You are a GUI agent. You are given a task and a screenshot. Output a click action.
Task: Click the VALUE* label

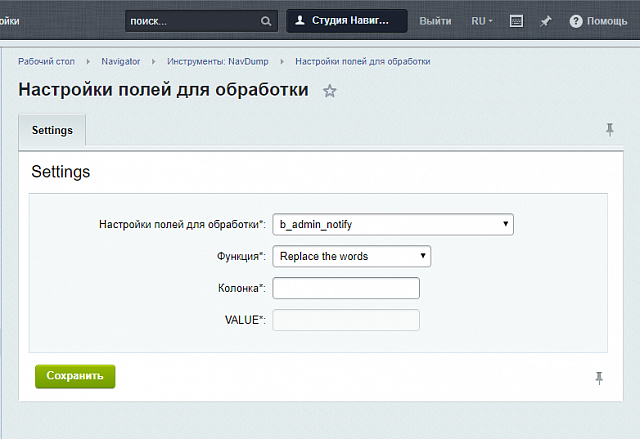pyautogui.click(x=245, y=320)
